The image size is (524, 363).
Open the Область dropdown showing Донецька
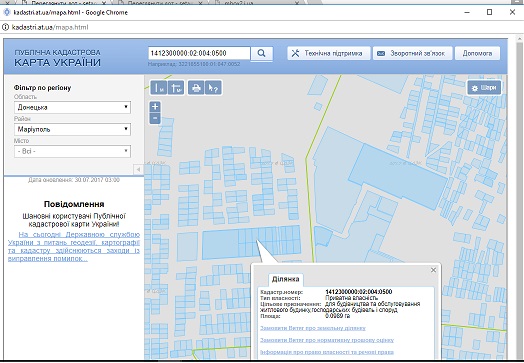tap(72, 107)
